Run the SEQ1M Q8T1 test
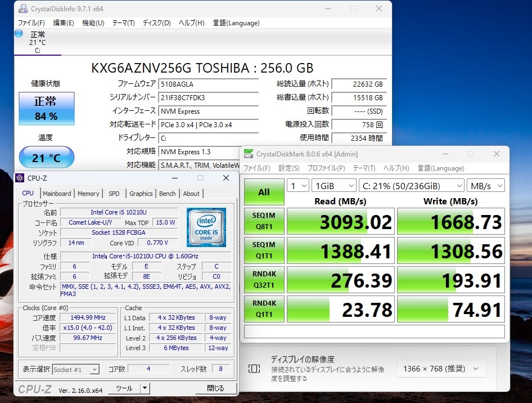The height and width of the screenshot is (403, 532). pyautogui.click(x=264, y=221)
